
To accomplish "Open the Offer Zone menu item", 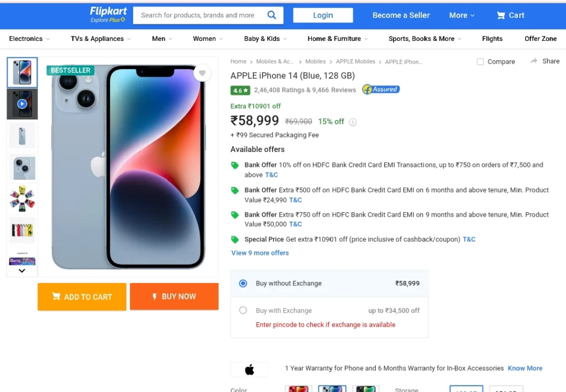I will pos(541,39).
